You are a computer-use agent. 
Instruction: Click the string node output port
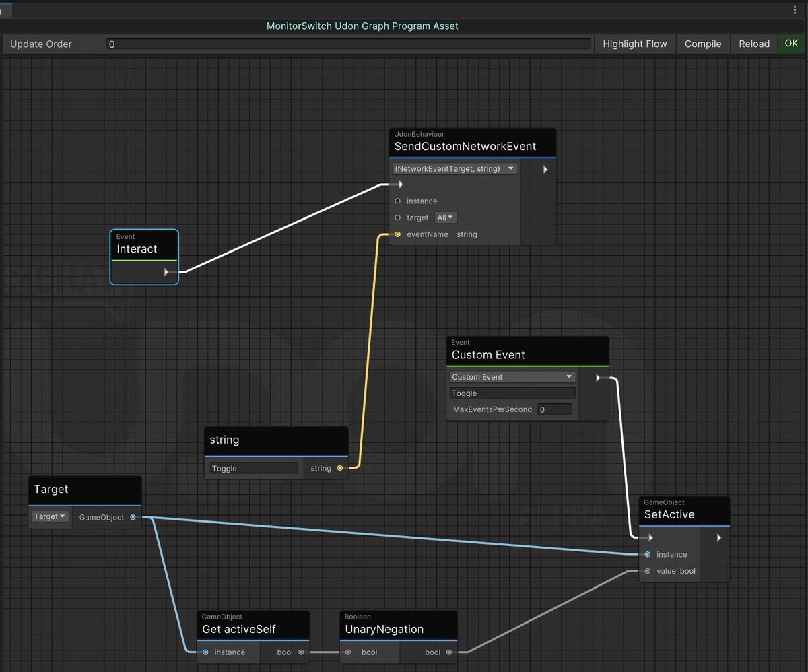click(339, 467)
